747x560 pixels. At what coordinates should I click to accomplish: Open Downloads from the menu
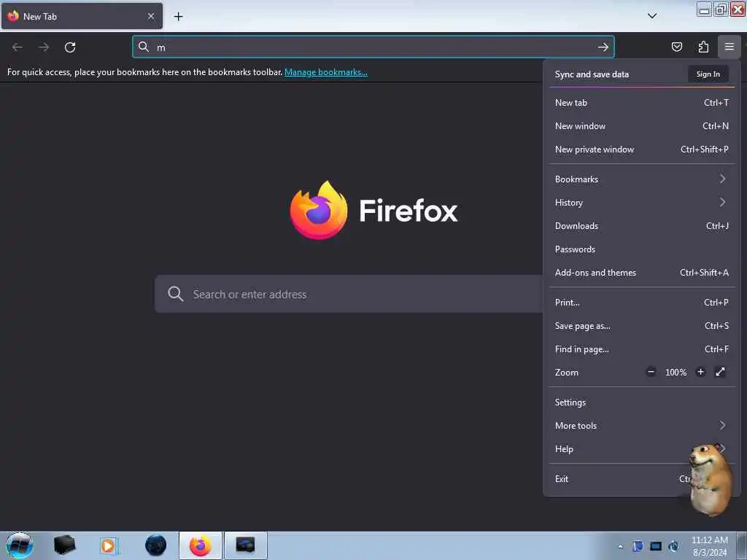(x=642, y=226)
